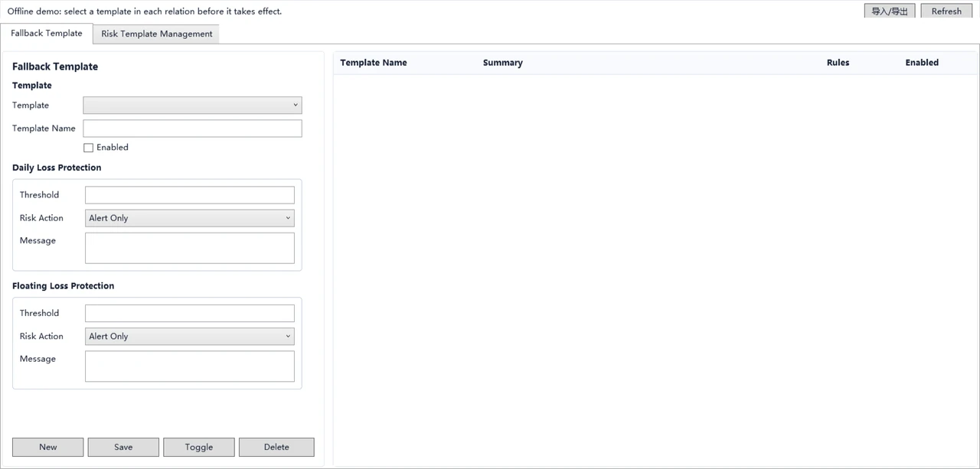Open the Template selection dropdown
This screenshot has height=469, width=980.
[x=192, y=105]
